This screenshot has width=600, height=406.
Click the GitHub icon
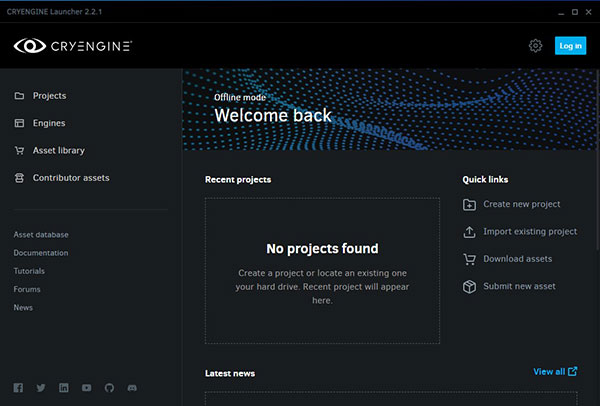pyautogui.click(x=110, y=387)
